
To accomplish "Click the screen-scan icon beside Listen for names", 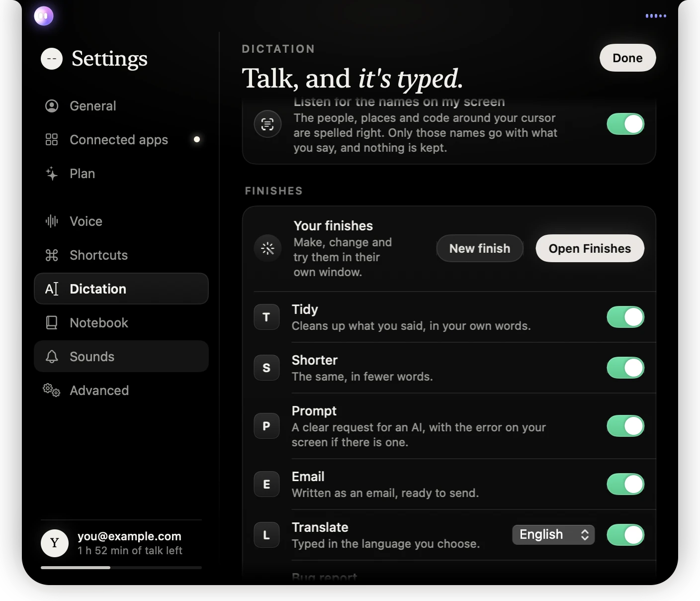I will [x=267, y=124].
